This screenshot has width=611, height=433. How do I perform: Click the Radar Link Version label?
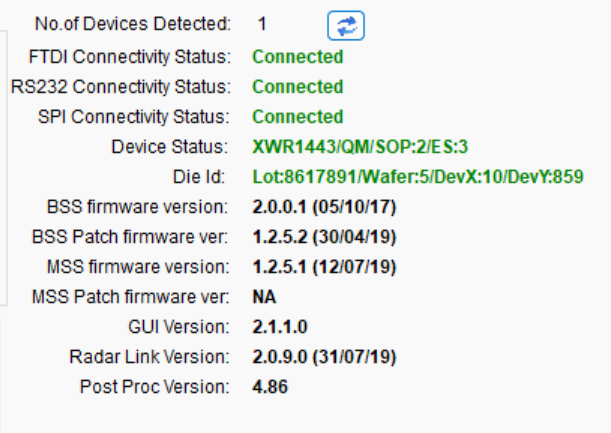(x=149, y=357)
